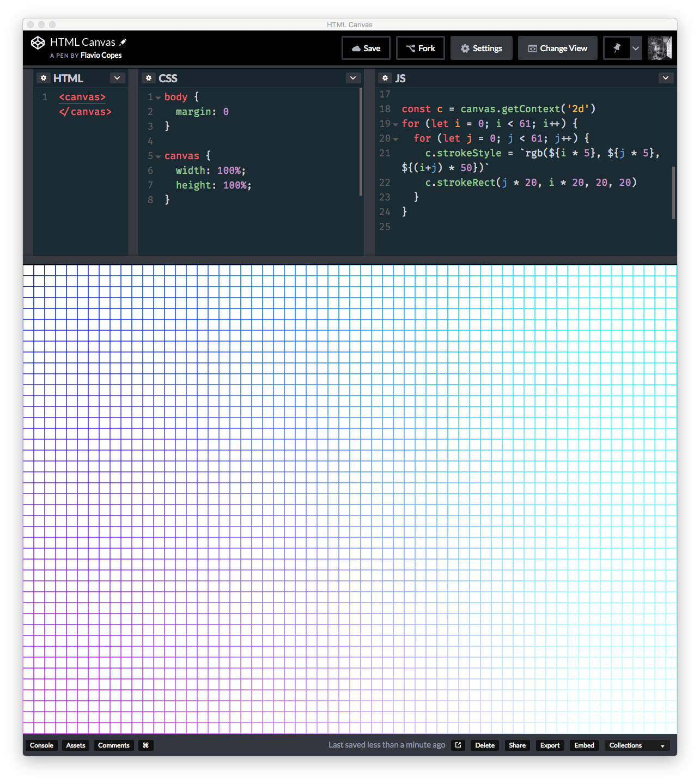Viewport: 700px width, 783px height.
Task: Click the pencil icon to edit pen title
Action: pos(123,42)
